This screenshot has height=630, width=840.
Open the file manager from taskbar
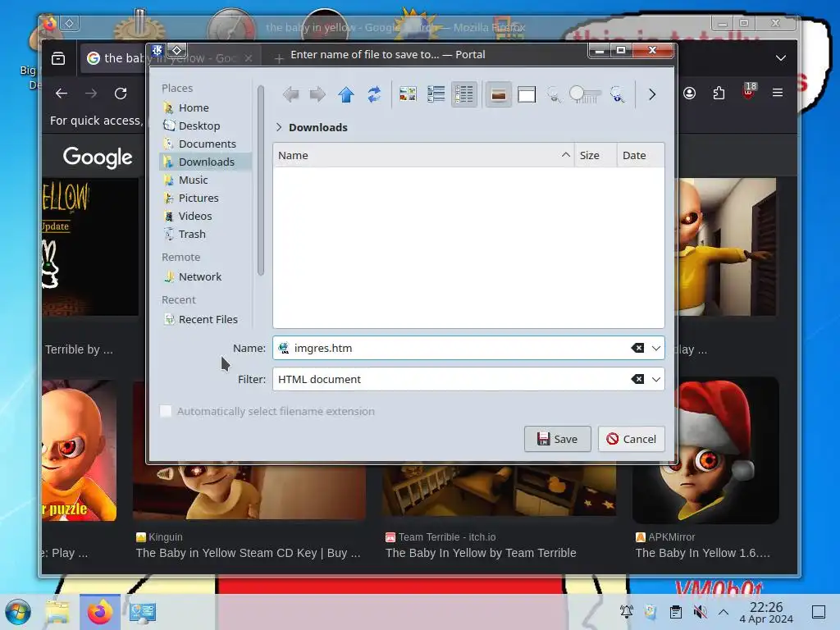coord(57,612)
